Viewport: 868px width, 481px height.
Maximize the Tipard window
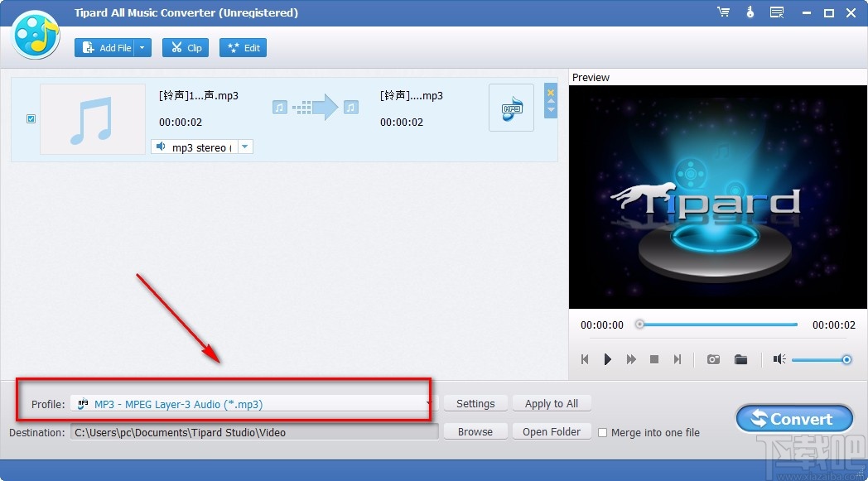pos(829,12)
